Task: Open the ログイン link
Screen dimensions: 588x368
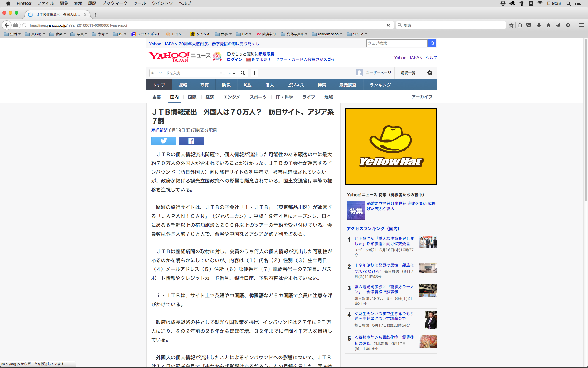Action: 234,59
